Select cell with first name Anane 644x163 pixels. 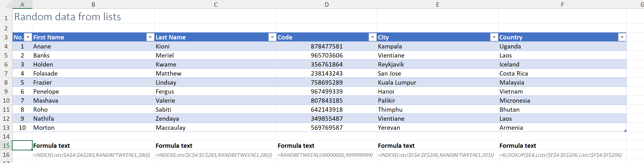[x=93, y=46]
